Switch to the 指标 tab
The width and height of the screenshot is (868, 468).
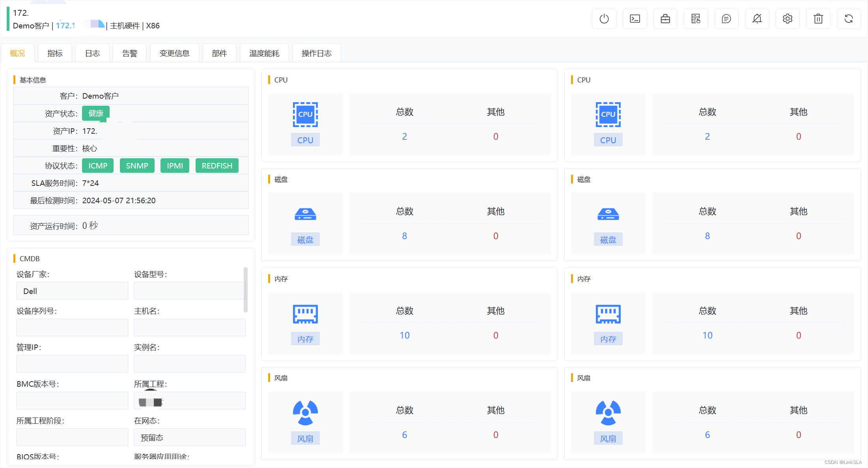click(55, 53)
